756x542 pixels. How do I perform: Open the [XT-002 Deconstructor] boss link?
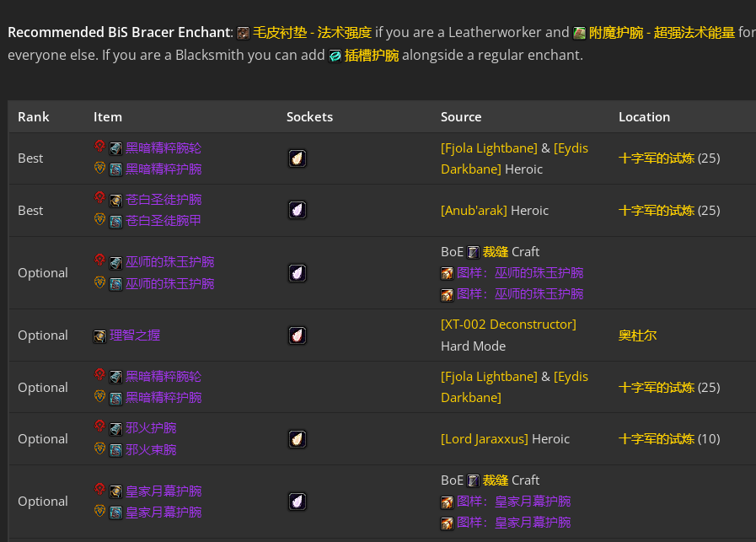coord(508,325)
